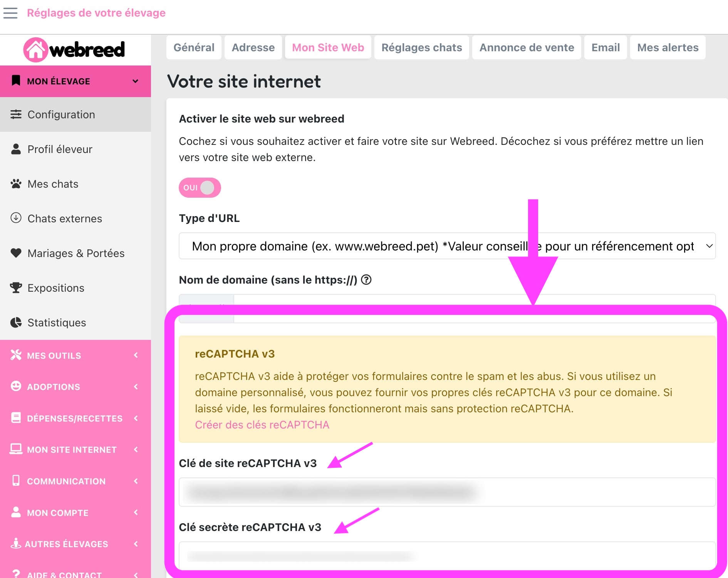Select the Expositions trophy icon
Screen dimensions: 728x578
(16, 288)
